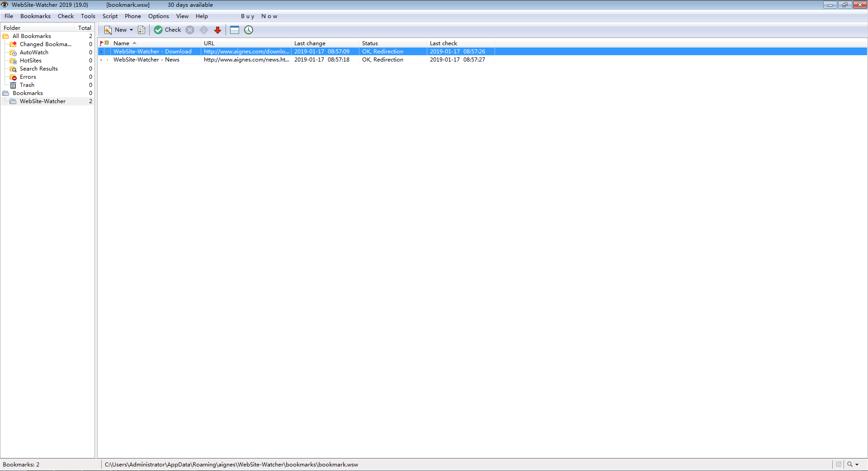This screenshot has height=471, width=868.
Task: Click the red flag column header
Action: pos(102,43)
